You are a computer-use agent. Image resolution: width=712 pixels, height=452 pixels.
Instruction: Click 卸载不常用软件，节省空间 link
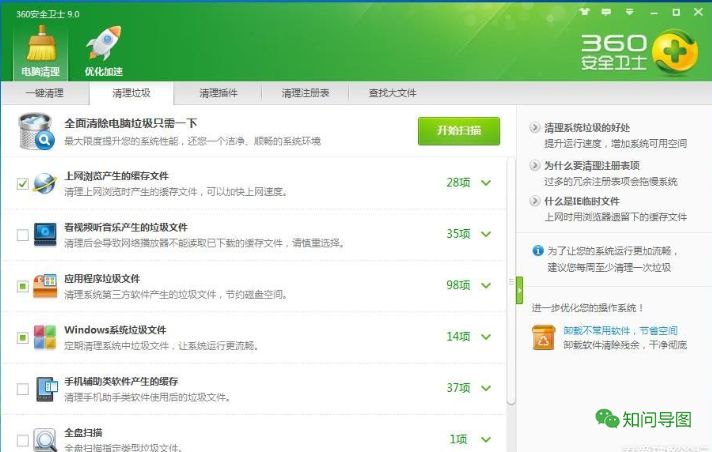coord(620,330)
